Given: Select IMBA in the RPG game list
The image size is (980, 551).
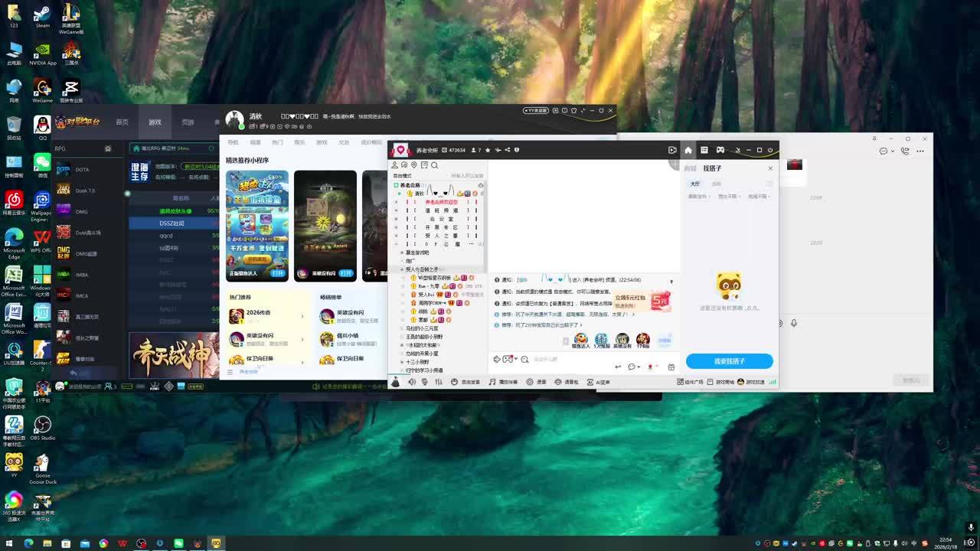Looking at the screenshot, I should [x=87, y=275].
